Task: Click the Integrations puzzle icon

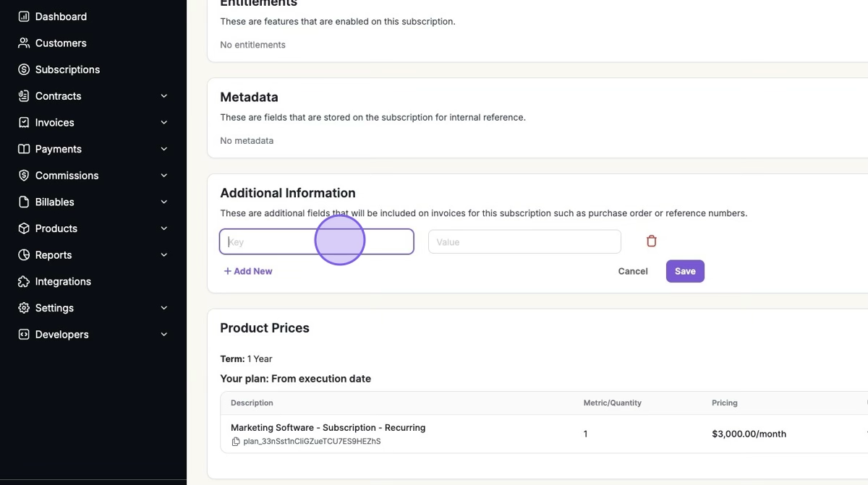Action: click(24, 282)
